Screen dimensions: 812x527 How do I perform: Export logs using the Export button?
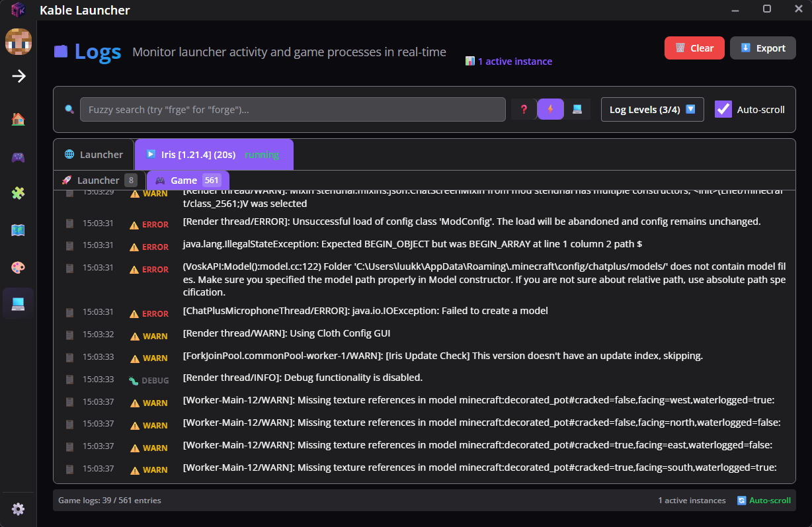point(763,48)
